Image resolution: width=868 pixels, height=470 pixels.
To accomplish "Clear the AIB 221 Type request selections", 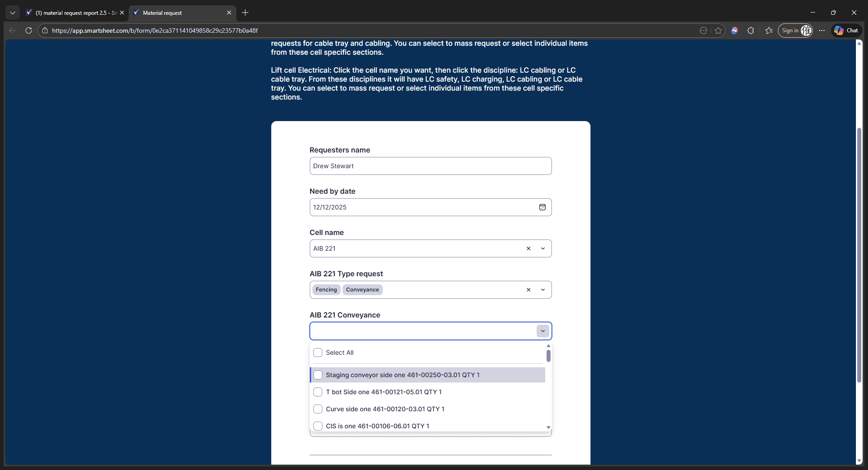I will tap(529, 290).
